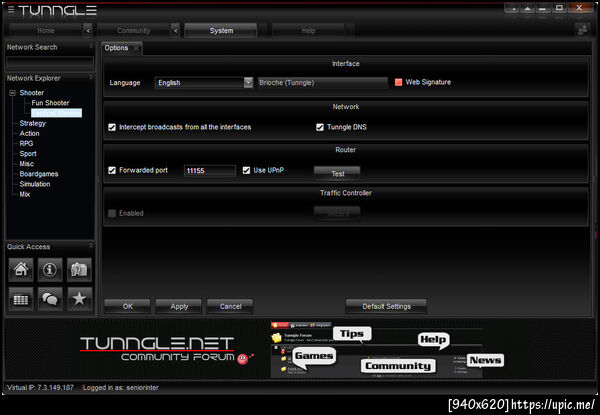Click the users icon at right of the tab bar
The height and width of the screenshot is (415, 600).
tap(583, 30)
